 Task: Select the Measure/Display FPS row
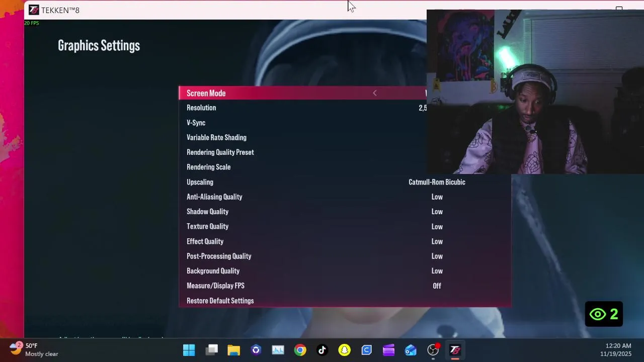point(345,286)
